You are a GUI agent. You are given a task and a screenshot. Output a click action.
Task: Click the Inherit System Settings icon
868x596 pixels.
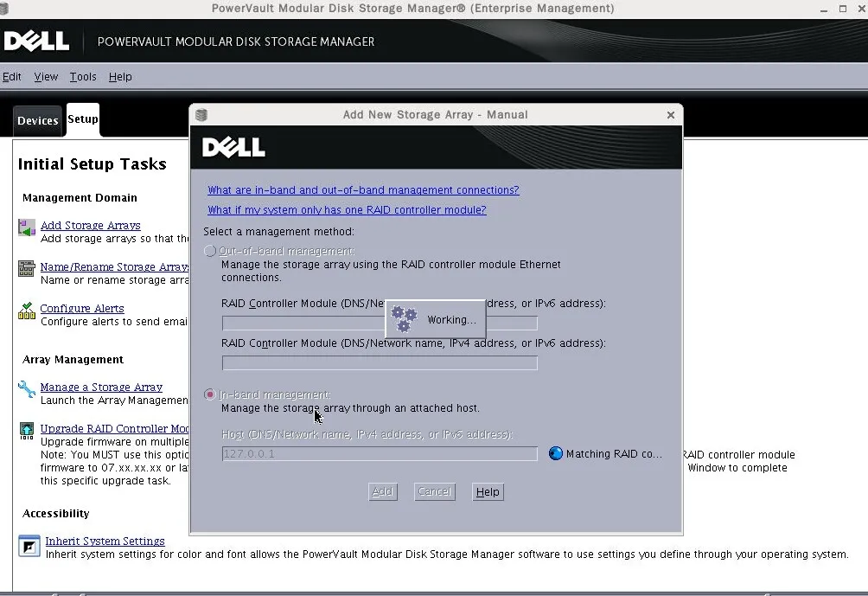pyautogui.click(x=29, y=546)
